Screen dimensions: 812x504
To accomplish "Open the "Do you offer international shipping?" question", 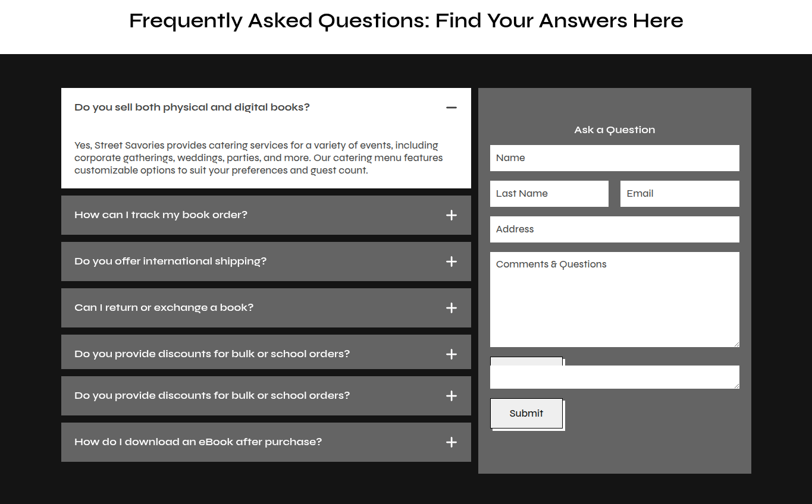I will pos(170,262).
